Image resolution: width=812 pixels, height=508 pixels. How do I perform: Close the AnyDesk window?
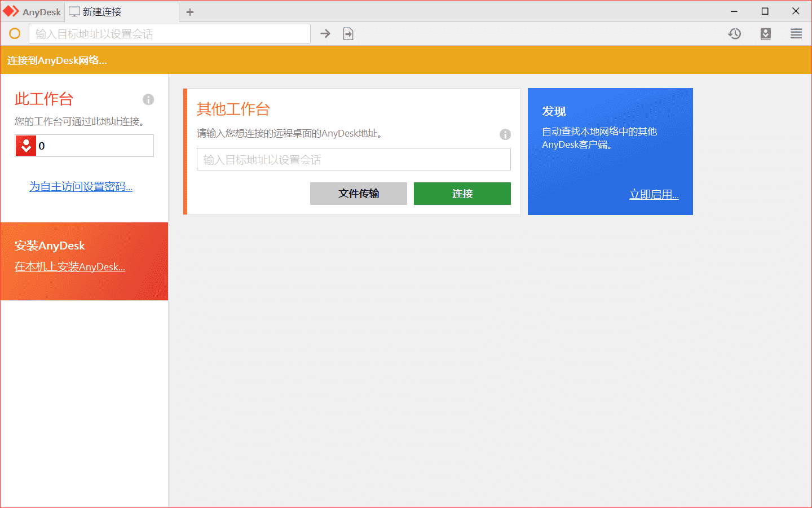click(x=796, y=11)
